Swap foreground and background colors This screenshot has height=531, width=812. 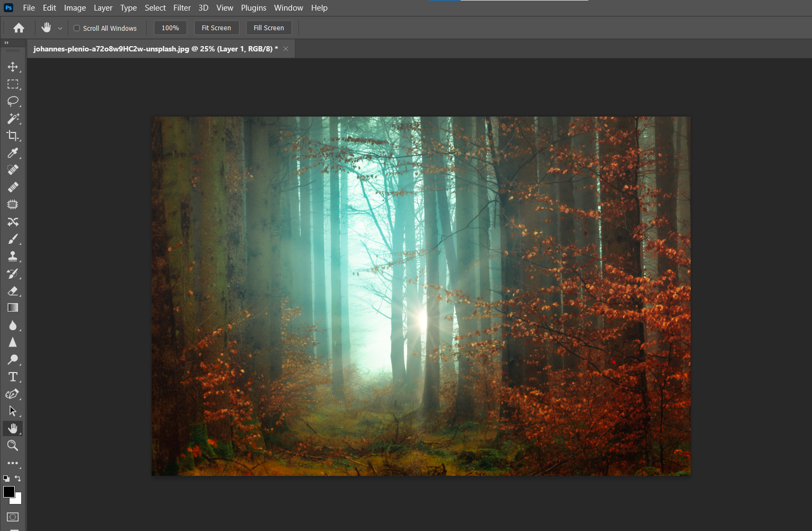point(18,478)
